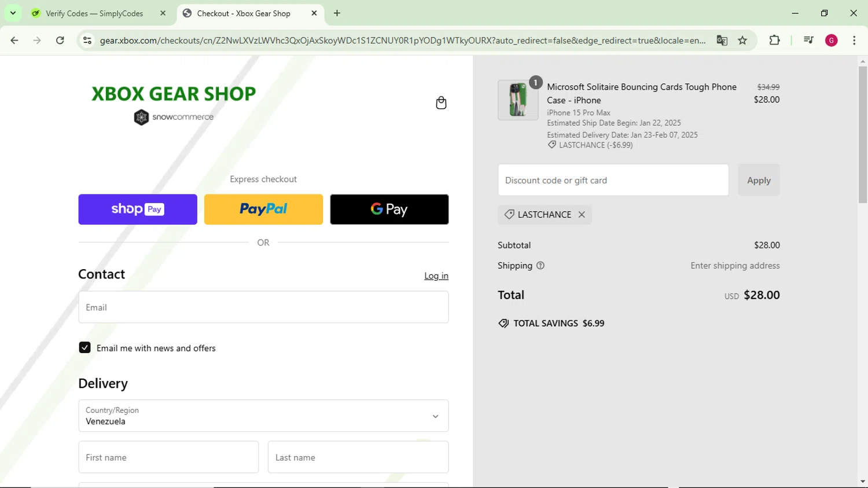Click the scrollbar down arrow
Image resolution: width=868 pixels, height=488 pixels.
click(863, 482)
